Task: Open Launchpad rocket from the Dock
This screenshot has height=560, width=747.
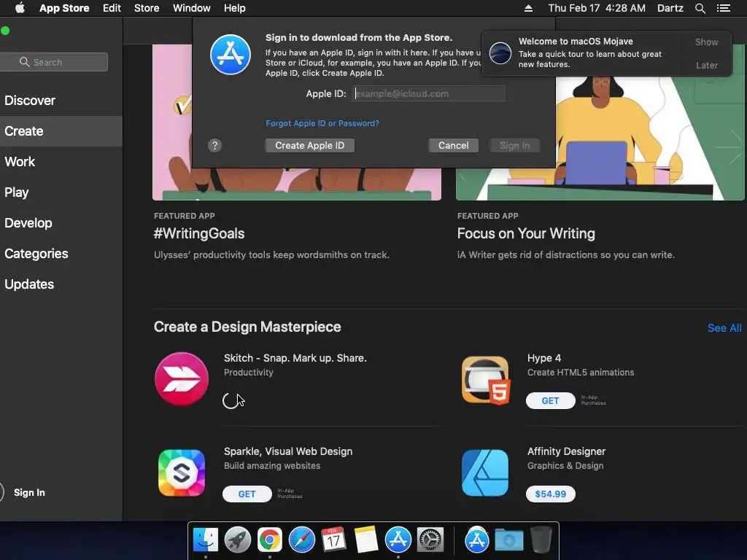Action: (x=237, y=540)
